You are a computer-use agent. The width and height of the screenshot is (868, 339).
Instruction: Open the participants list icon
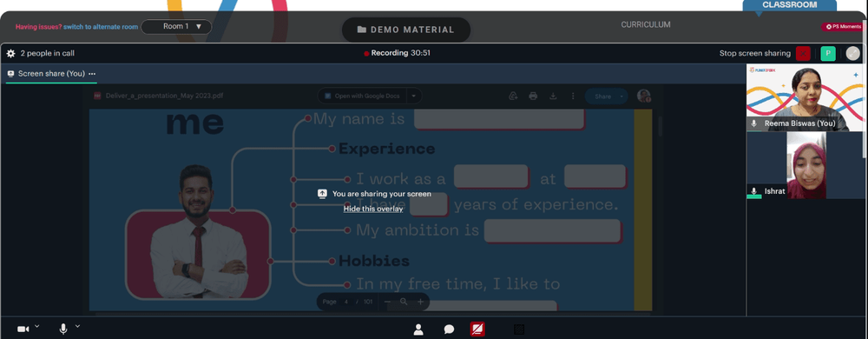pos(418,329)
